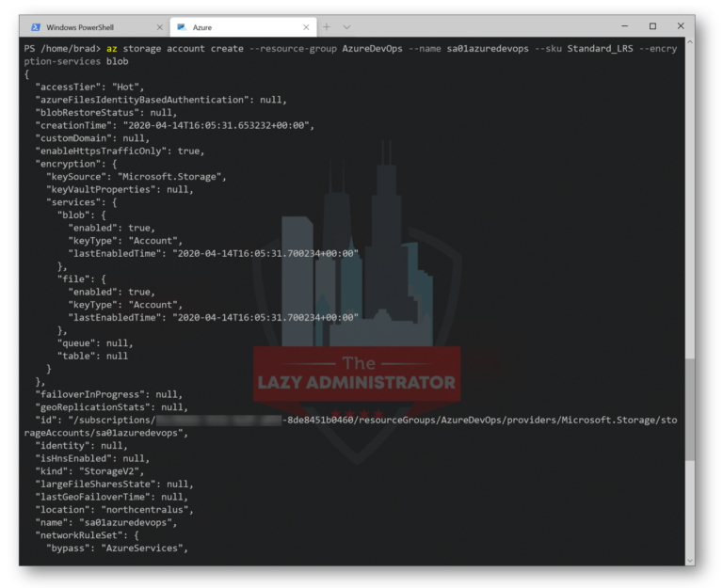Maximize the terminal window
This screenshot has height=588, width=723.
pyautogui.click(x=652, y=26)
